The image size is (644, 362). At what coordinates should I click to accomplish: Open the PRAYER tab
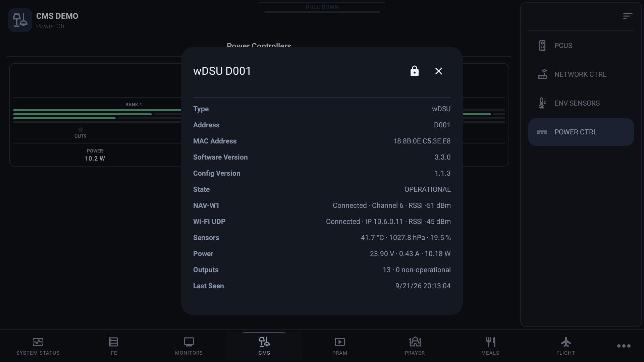click(415, 346)
